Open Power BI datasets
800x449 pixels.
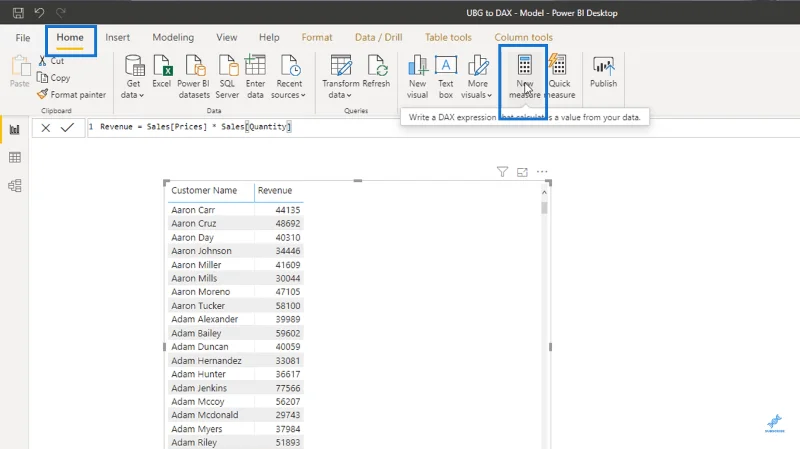(194, 77)
